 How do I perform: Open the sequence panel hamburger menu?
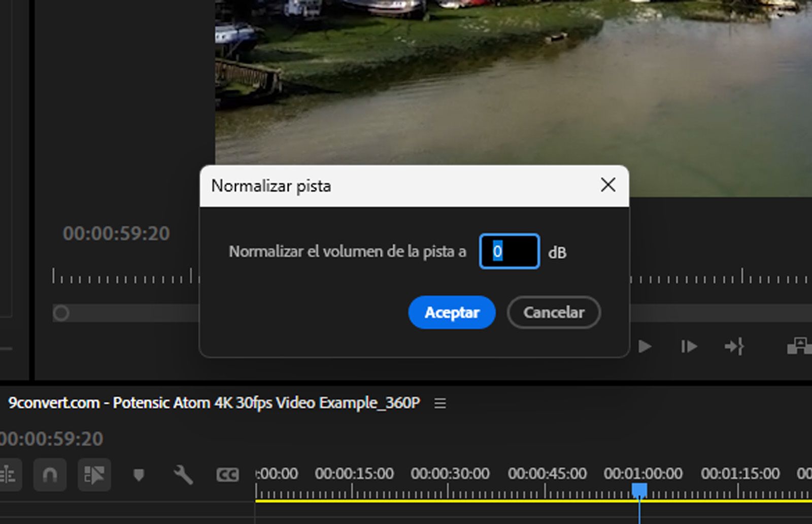(439, 403)
